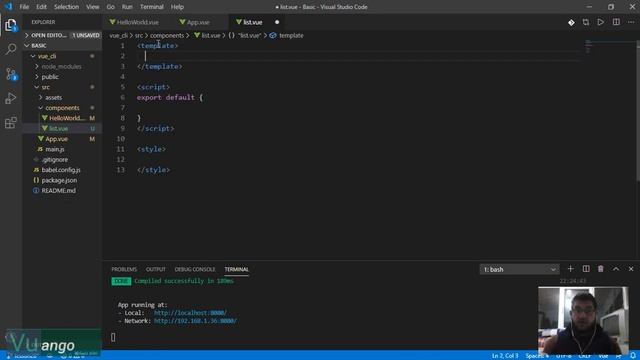
Task: Click the src breadcrumb segment
Action: tap(139, 36)
